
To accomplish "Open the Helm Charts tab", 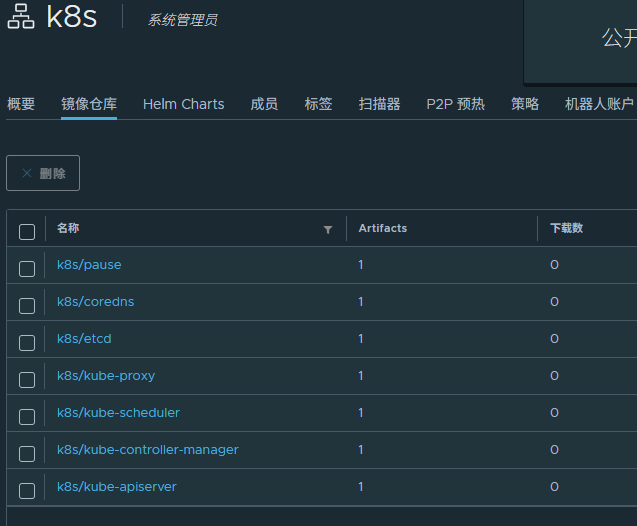I will [184, 104].
